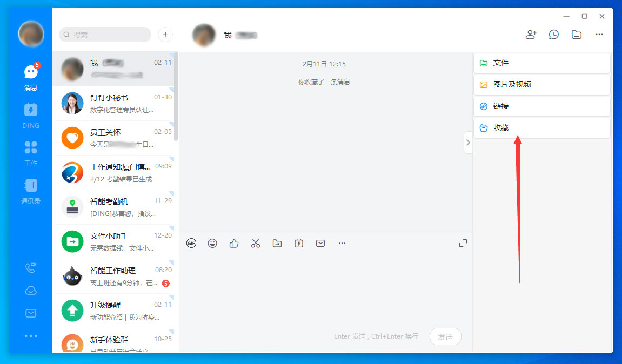View the chat history clock icon
The image size is (622, 364).
click(553, 34)
